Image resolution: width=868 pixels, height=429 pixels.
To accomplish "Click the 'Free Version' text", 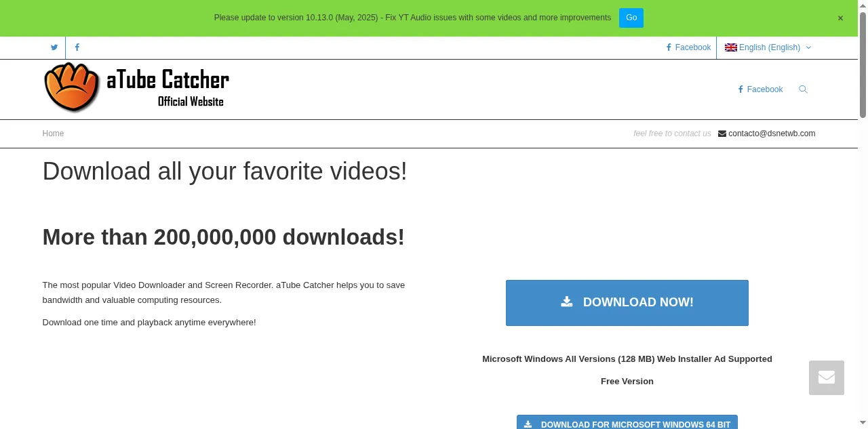I will (627, 382).
